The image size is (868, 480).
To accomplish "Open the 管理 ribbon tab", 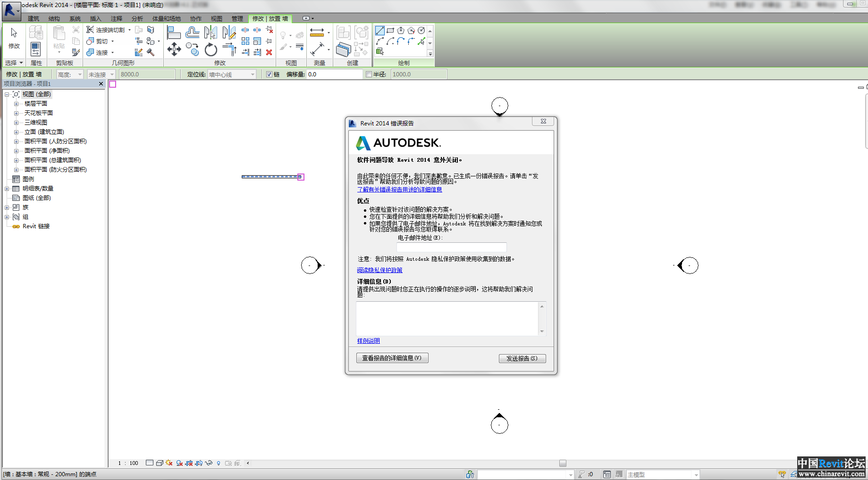I will (x=237, y=19).
